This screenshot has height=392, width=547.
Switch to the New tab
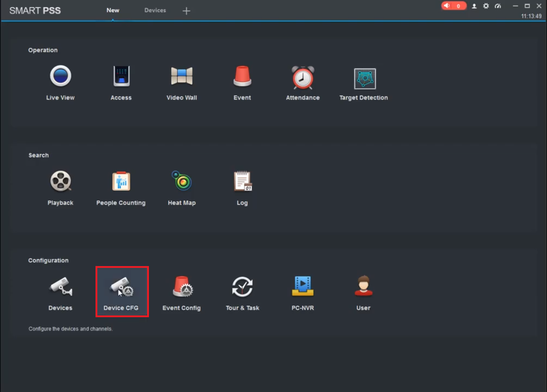(113, 10)
